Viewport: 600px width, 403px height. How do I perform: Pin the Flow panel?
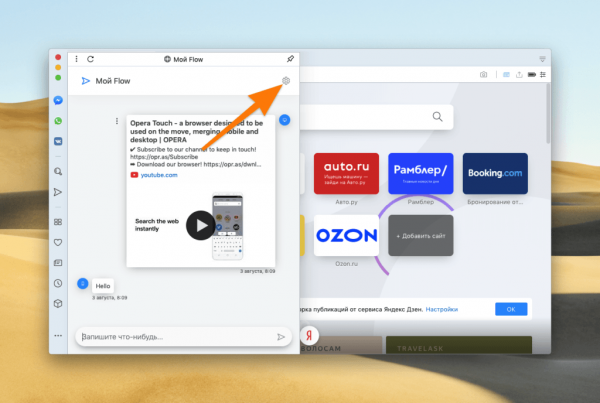[x=290, y=59]
